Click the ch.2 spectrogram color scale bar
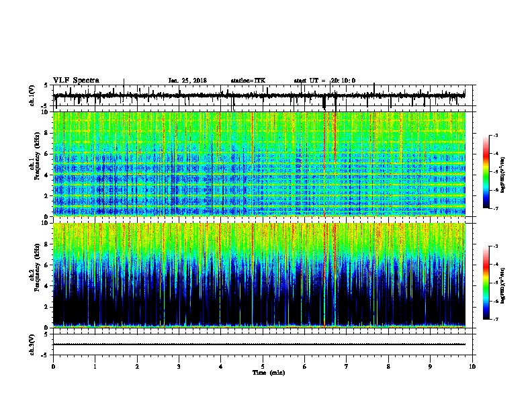Screen dimensions: 532x411 tap(486, 283)
